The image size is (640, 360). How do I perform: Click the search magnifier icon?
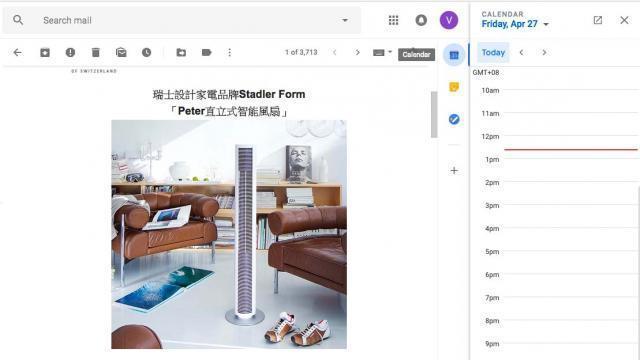click(x=18, y=20)
